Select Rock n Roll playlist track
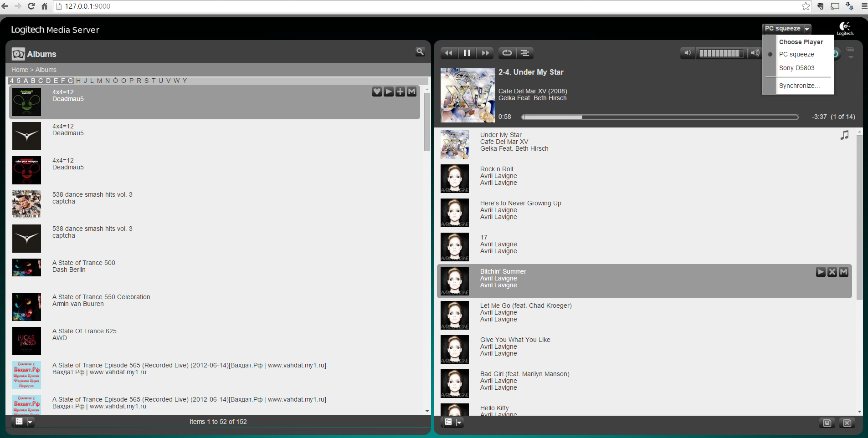Image resolution: width=868 pixels, height=438 pixels. tap(497, 169)
